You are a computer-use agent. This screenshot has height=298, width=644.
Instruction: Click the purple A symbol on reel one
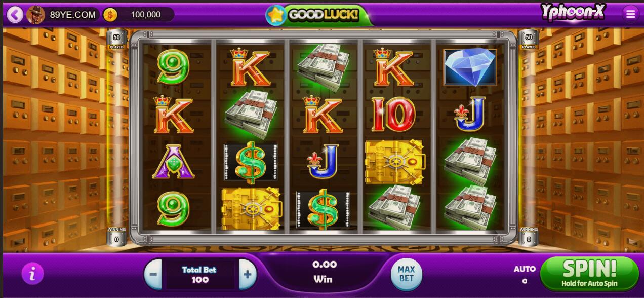(173, 161)
